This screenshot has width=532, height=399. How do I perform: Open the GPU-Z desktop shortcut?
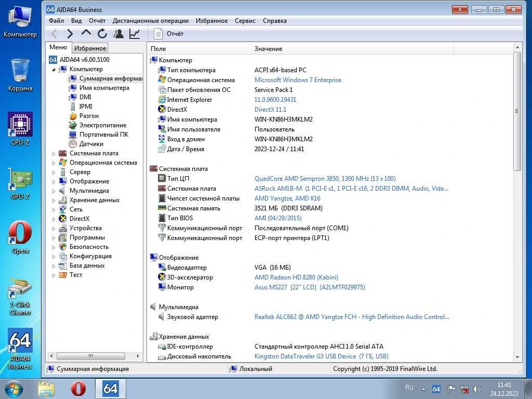[x=20, y=182]
